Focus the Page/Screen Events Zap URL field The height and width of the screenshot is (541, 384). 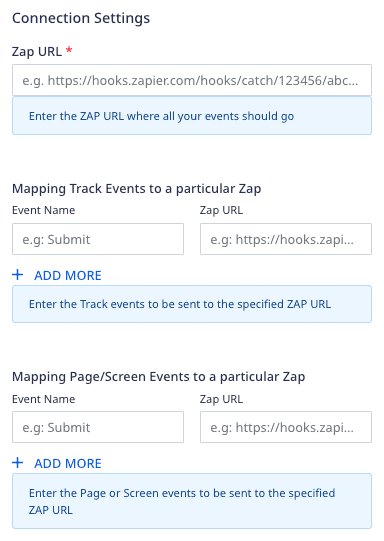click(286, 427)
